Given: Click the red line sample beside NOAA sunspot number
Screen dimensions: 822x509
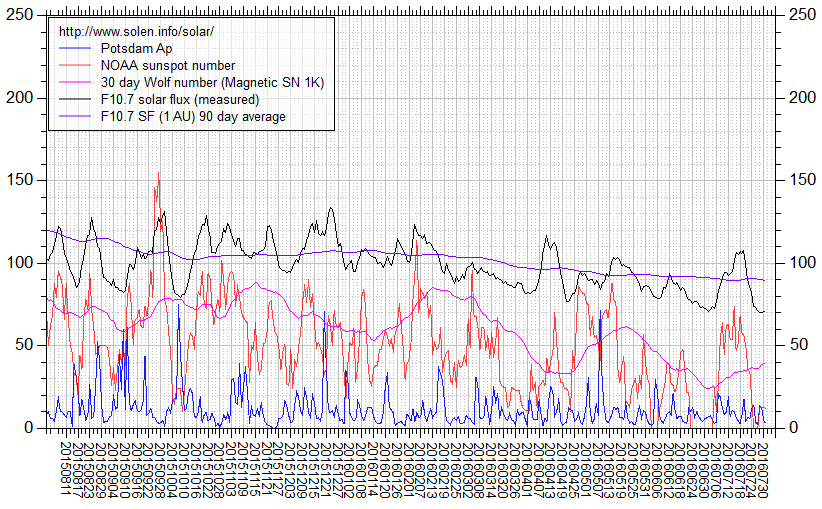Looking at the screenshot, I should (x=75, y=66).
